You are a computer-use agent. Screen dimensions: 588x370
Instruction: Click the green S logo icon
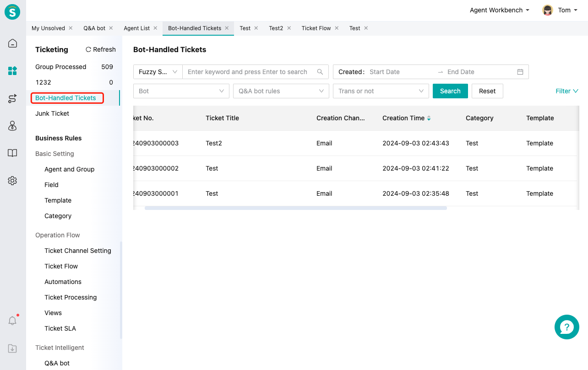(x=12, y=11)
